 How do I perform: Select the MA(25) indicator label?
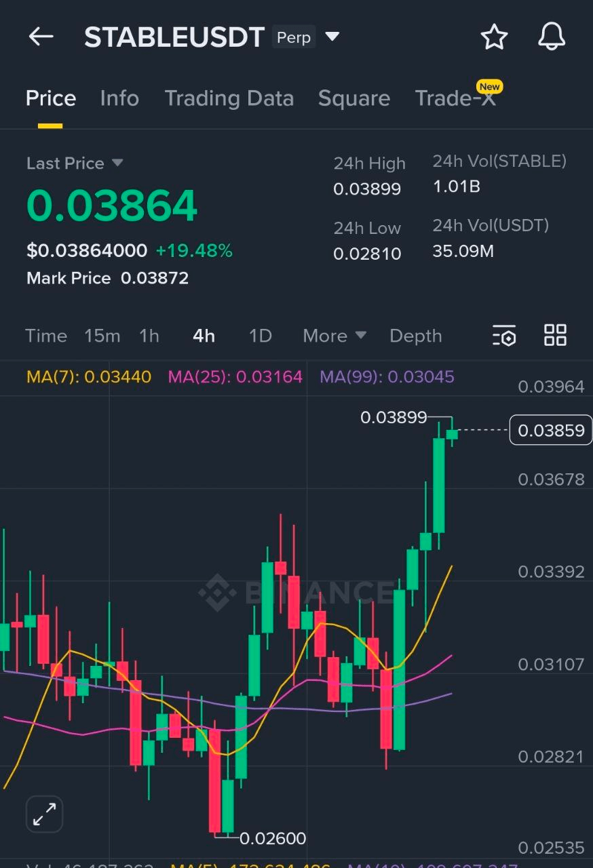tap(235, 375)
